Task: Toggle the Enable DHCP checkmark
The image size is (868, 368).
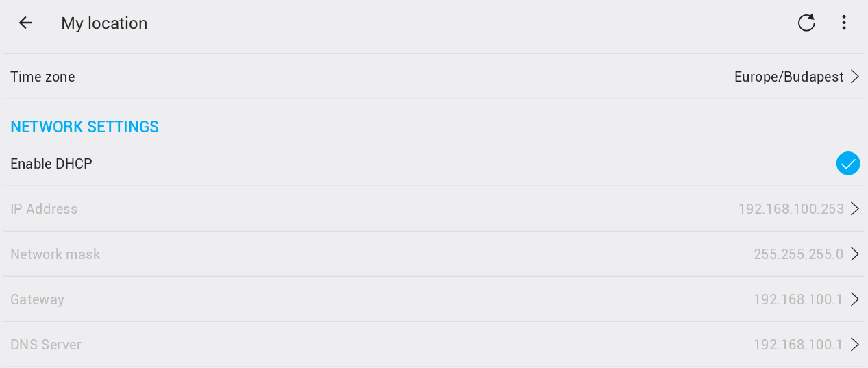Action: 847,164
